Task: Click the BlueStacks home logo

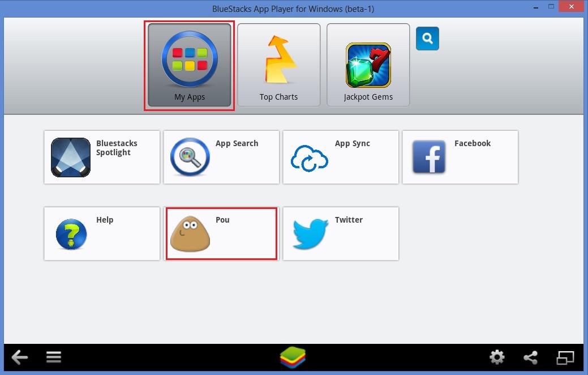Action: [x=293, y=357]
